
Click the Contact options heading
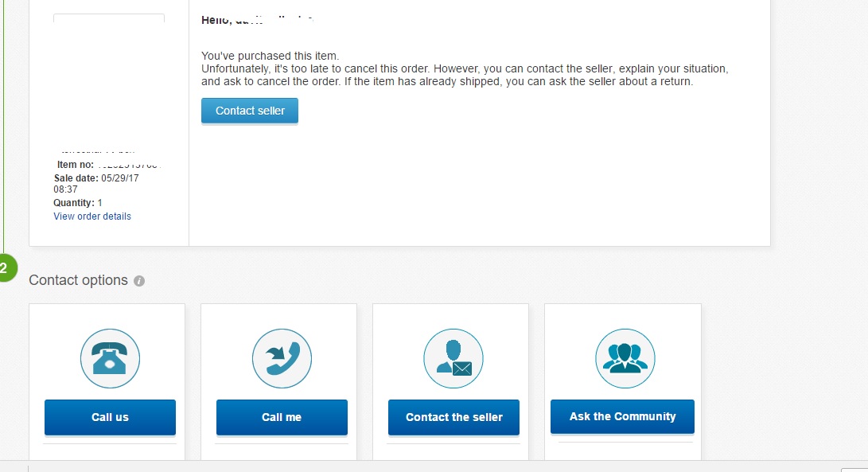(78, 280)
